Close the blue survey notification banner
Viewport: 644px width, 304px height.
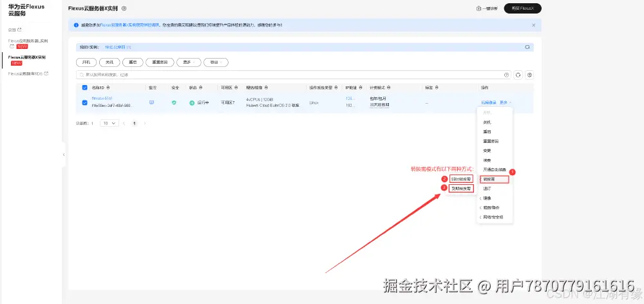(533, 25)
